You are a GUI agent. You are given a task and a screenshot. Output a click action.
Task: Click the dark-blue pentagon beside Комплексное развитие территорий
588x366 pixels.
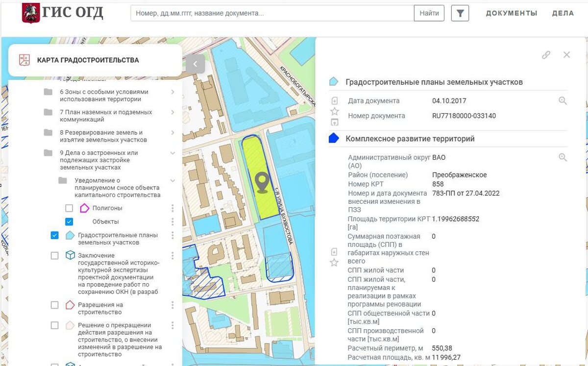click(x=334, y=139)
